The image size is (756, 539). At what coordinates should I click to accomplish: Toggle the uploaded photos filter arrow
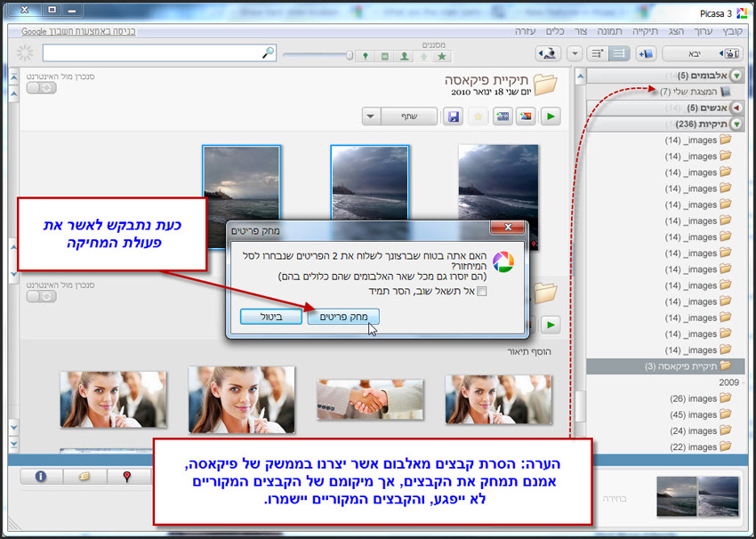(423, 56)
